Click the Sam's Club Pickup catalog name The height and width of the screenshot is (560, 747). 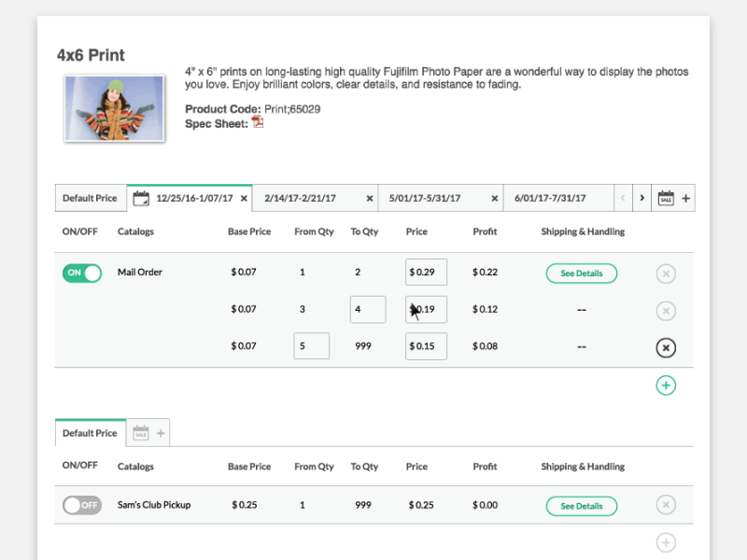click(154, 505)
